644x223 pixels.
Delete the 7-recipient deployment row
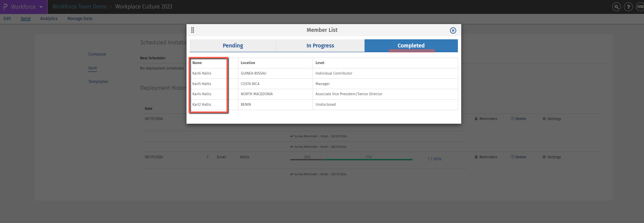coord(519,157)
